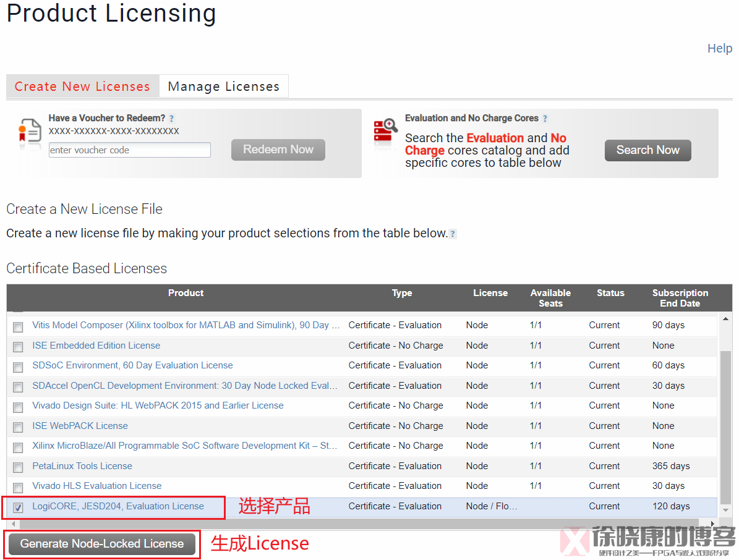Switch to the Manage Licenses tab

224,86
